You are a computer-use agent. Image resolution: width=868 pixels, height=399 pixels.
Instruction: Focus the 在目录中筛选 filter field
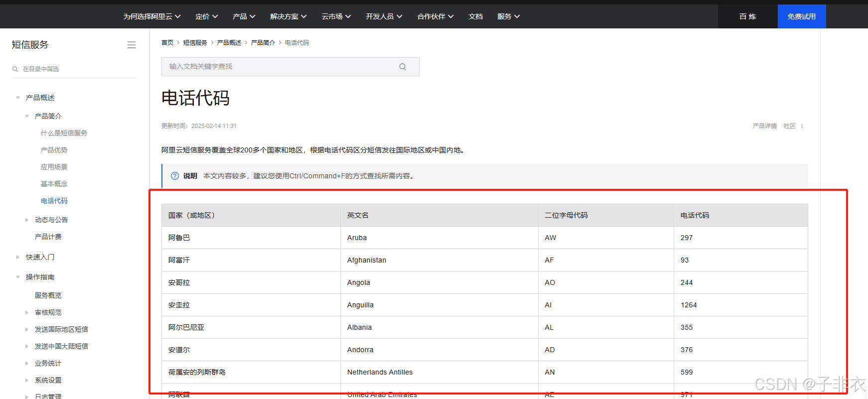(x=75, y=69)
